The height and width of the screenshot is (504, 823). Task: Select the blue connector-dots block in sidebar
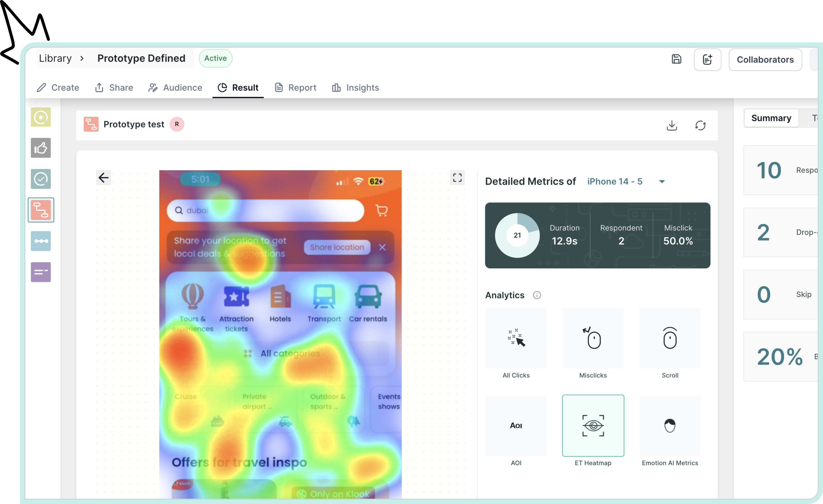coord(41,241)
